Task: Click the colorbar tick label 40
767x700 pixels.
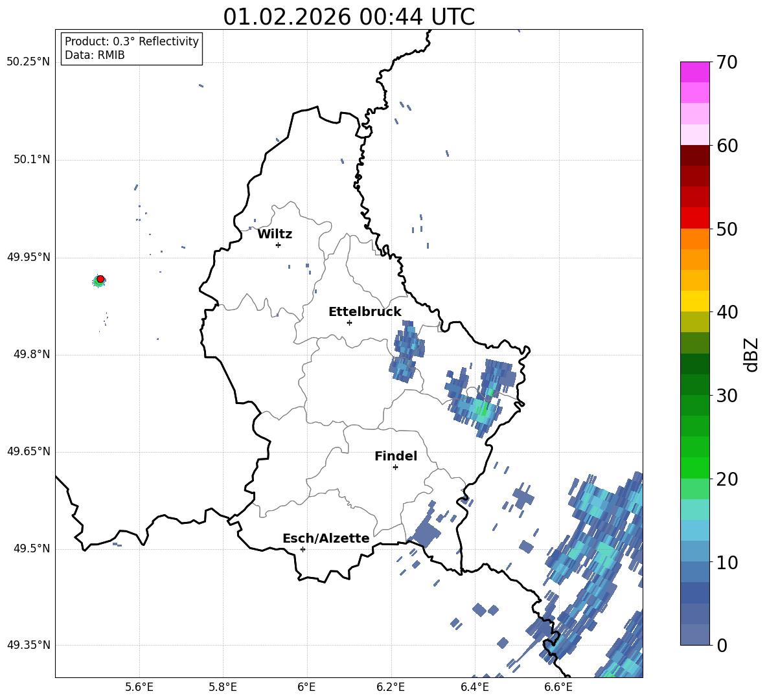Action: coord(727,312)
